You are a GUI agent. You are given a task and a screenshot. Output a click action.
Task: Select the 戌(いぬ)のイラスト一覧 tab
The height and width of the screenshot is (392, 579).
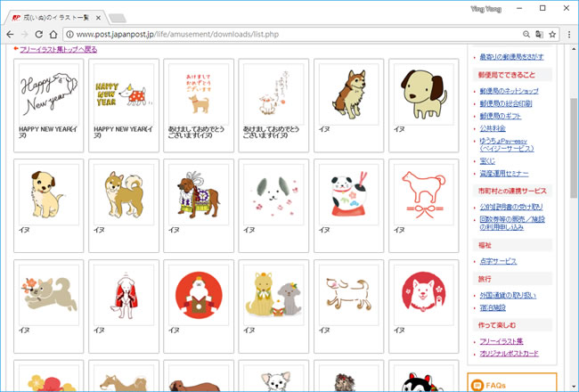[56, 18]
